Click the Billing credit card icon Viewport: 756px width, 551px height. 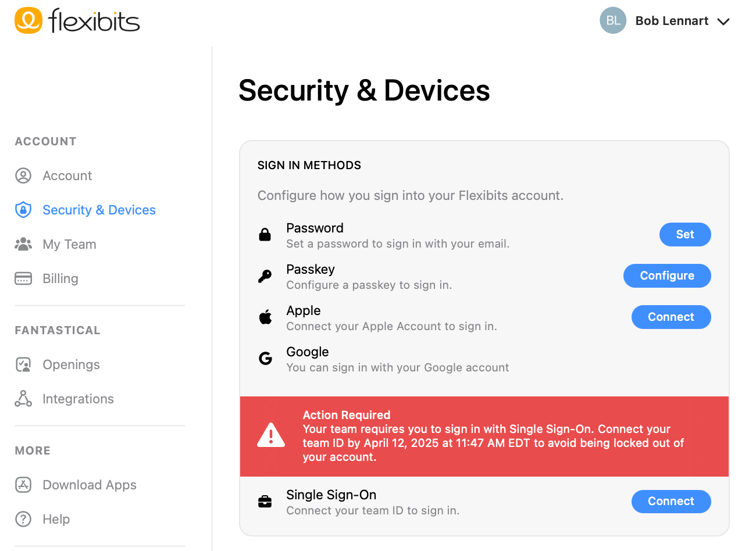(23, 278)
